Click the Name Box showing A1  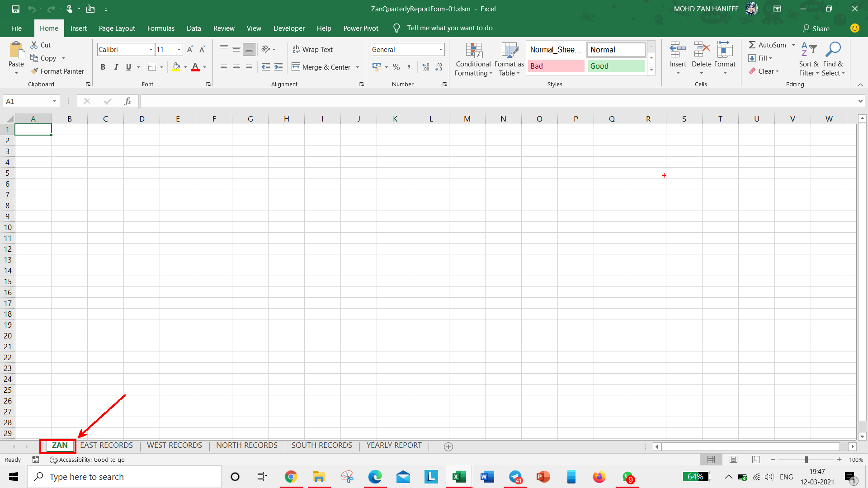point(27,101)
